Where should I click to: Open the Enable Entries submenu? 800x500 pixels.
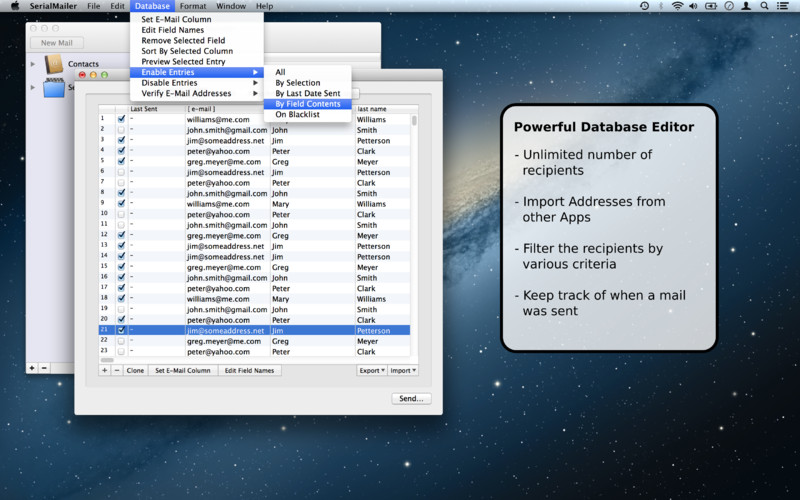[197, 72]
